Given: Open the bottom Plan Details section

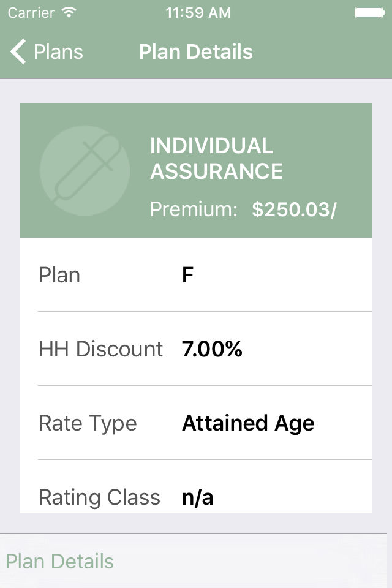Looking at the screenshot, I should (x=60, y=561).
